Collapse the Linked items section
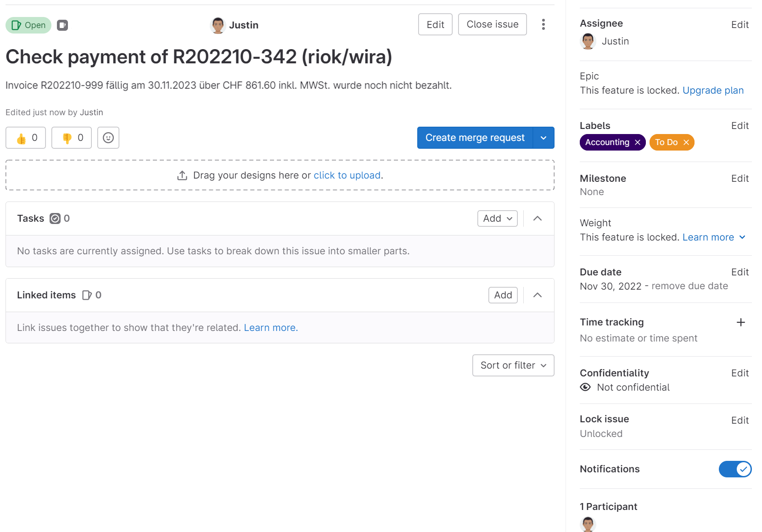Image resolution: width=762 pixels, height=532 pixels. pos(538,295)
